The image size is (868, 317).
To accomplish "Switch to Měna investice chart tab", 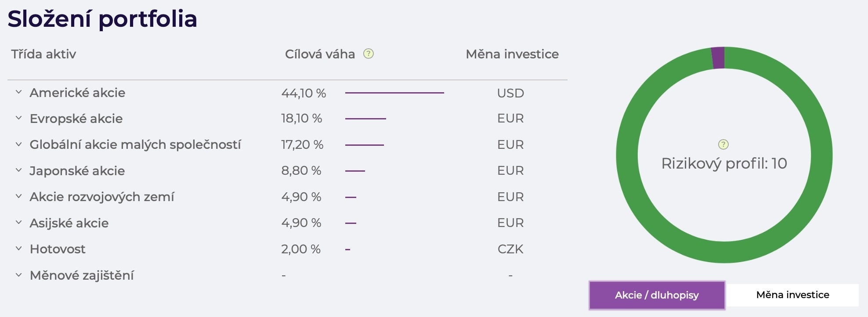I will (x=792, y=295).
